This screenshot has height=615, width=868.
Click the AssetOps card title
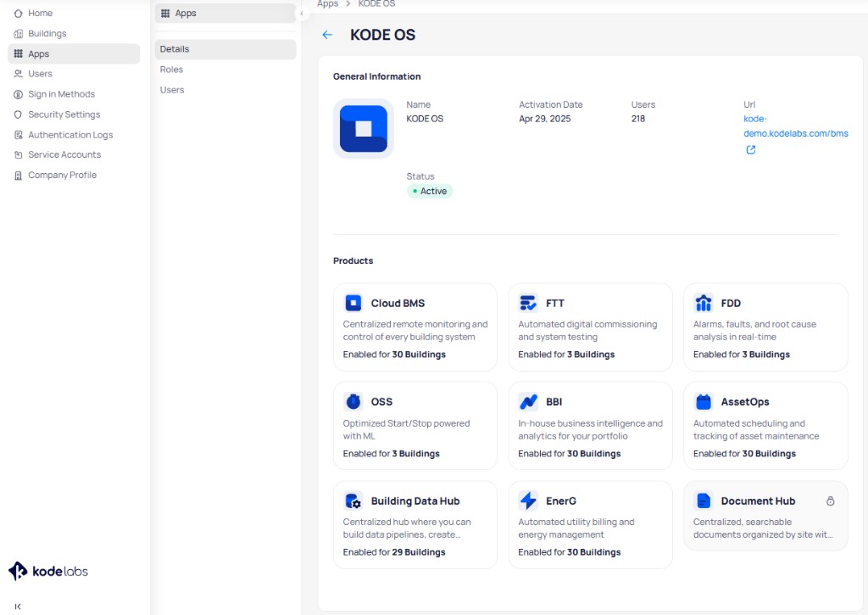click(744, 401)
